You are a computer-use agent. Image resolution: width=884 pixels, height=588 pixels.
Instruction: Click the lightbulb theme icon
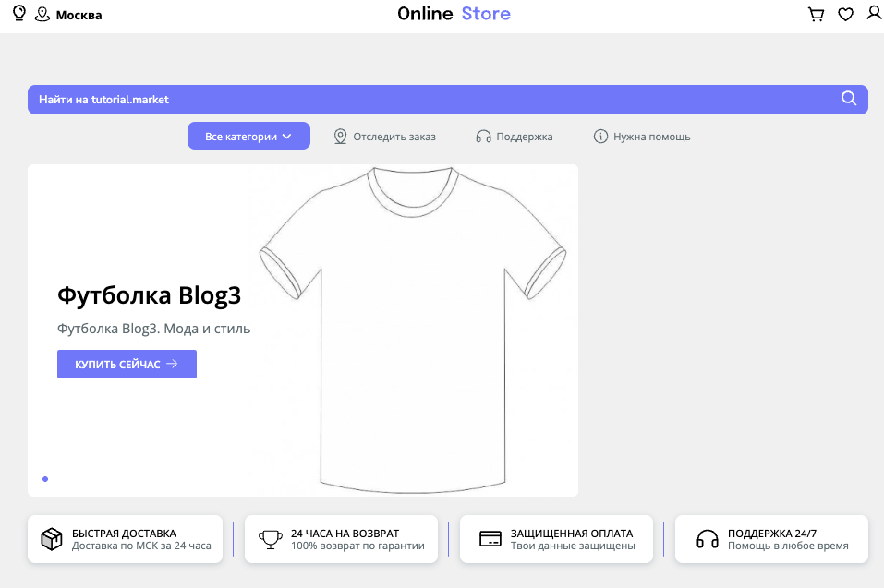18,14
